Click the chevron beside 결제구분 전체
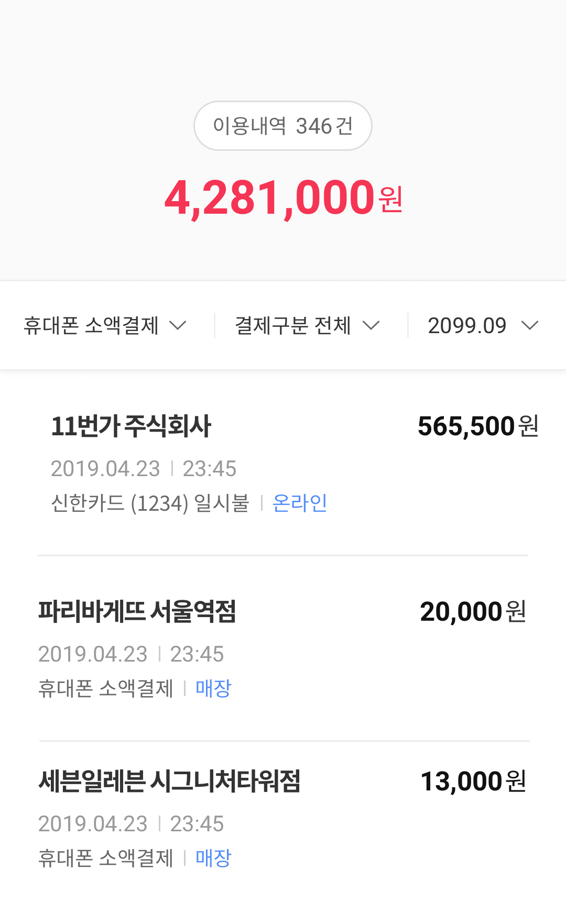 click(371, 326)
